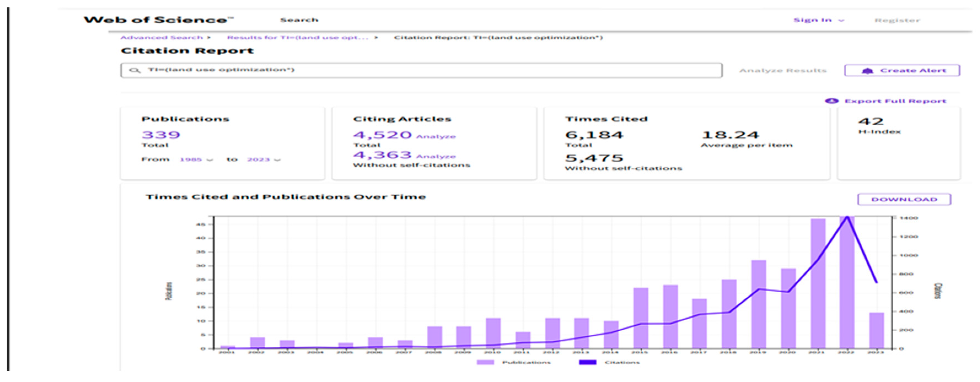Open the start year 1985 dropdown

pyautogui.click(x=196, y=160)
